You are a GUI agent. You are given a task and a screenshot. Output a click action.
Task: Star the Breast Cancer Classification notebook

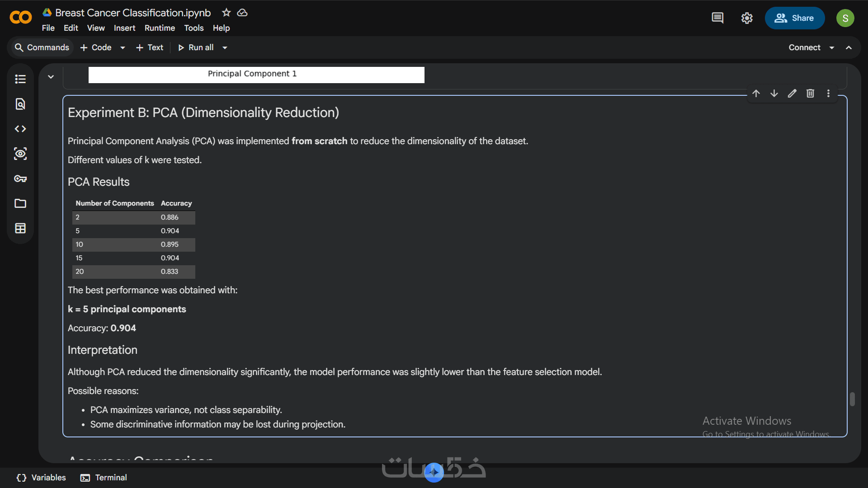pyautogui.click(x=226, y=13)
